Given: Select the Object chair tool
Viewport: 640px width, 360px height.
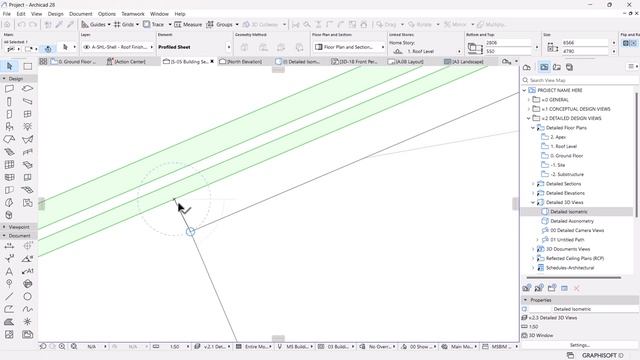Looking at the screenshot, I should pyautogui.click(x=9, y=127).
